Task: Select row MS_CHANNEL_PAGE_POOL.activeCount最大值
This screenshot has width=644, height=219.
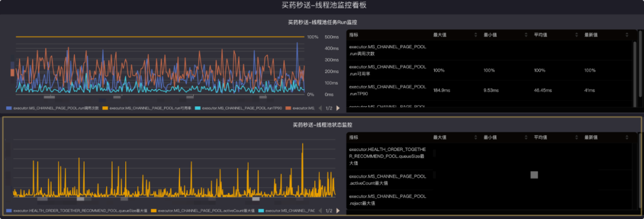Action: pos(489,180)
